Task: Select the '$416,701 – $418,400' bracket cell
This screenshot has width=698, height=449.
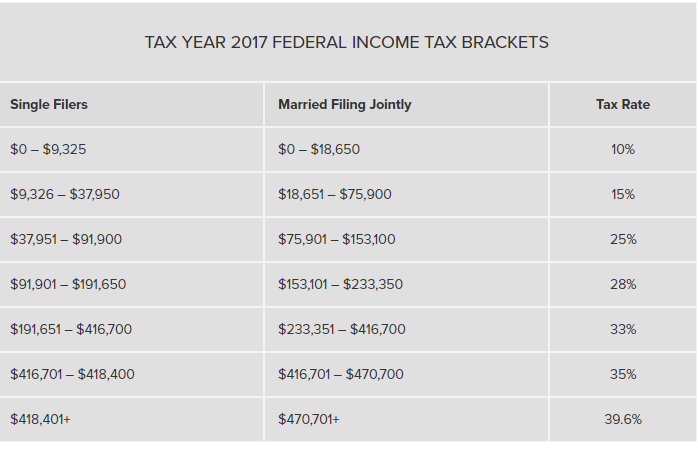Action: click(72, 374)
